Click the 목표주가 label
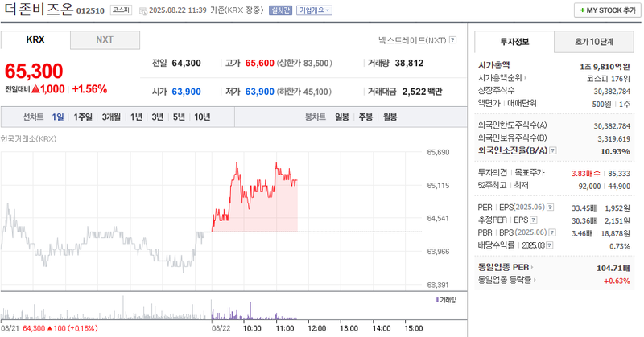The width and height of the screenshot is (644, 337). coord(530,173)
